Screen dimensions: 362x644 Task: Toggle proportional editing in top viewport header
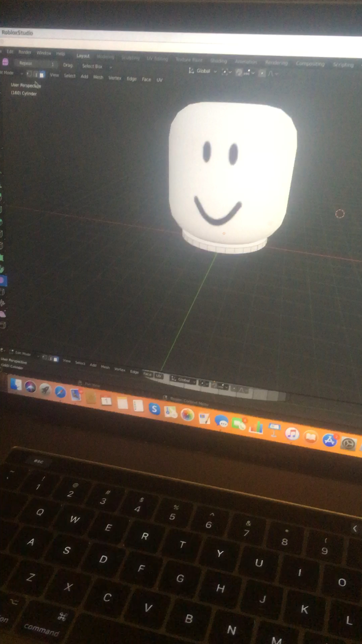[x=262, y=73]
